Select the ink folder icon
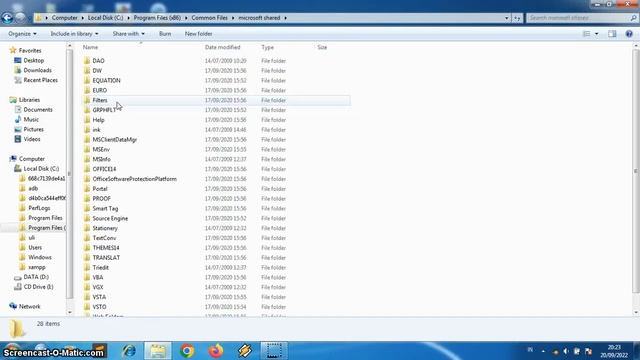Viewport: 640px width, 360px height. [87, 129]
